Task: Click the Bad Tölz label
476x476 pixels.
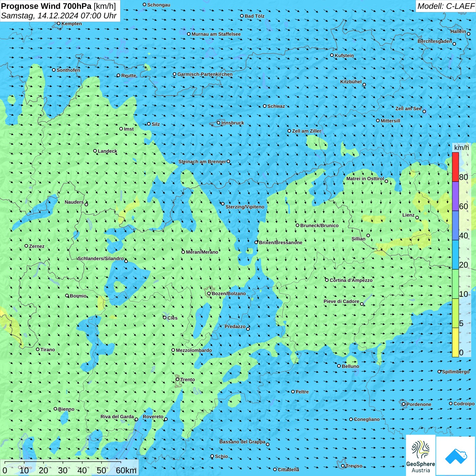Action: pyautogui.click(x=255, y=16)
